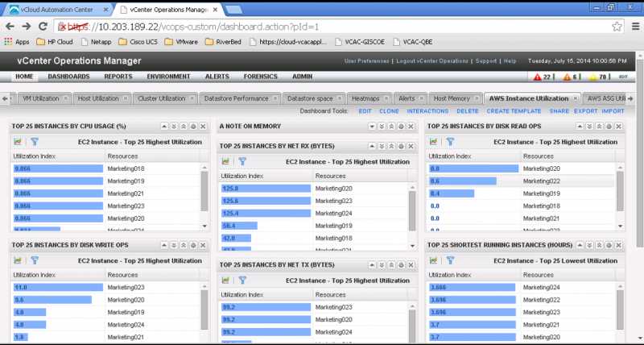Click filter funnel in Net RX widget

tap(242, 161)
